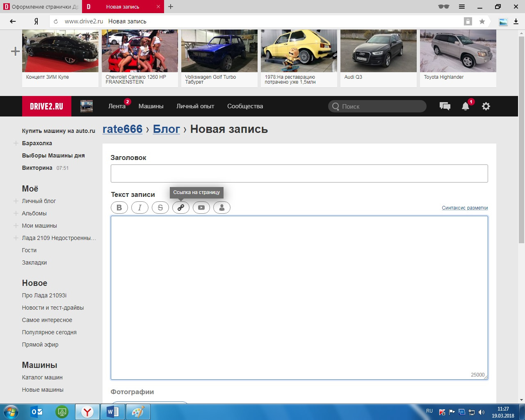Open the browser hamburger menu
The height and width of the screenshot is (420, 525).
tap(462, 7)
